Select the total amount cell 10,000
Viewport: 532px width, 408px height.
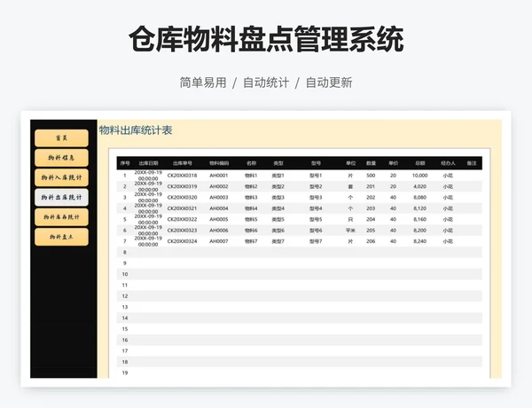click(420, 176)
